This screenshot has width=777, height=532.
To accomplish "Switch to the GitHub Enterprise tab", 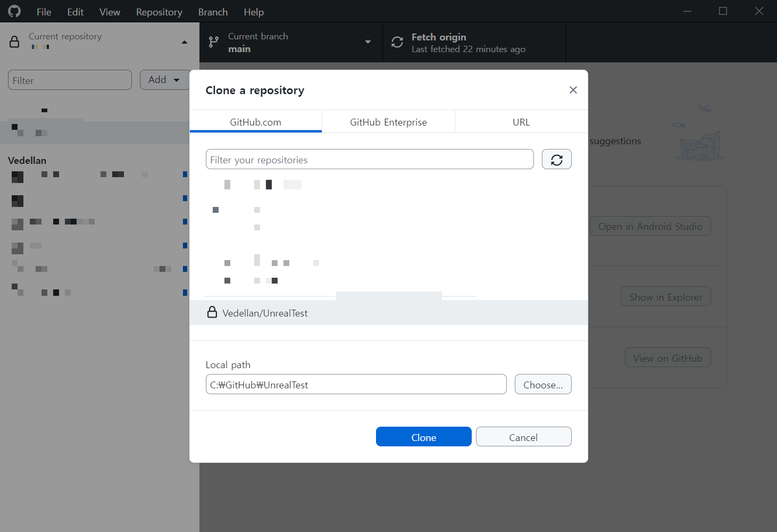I will tap(388, 122).
